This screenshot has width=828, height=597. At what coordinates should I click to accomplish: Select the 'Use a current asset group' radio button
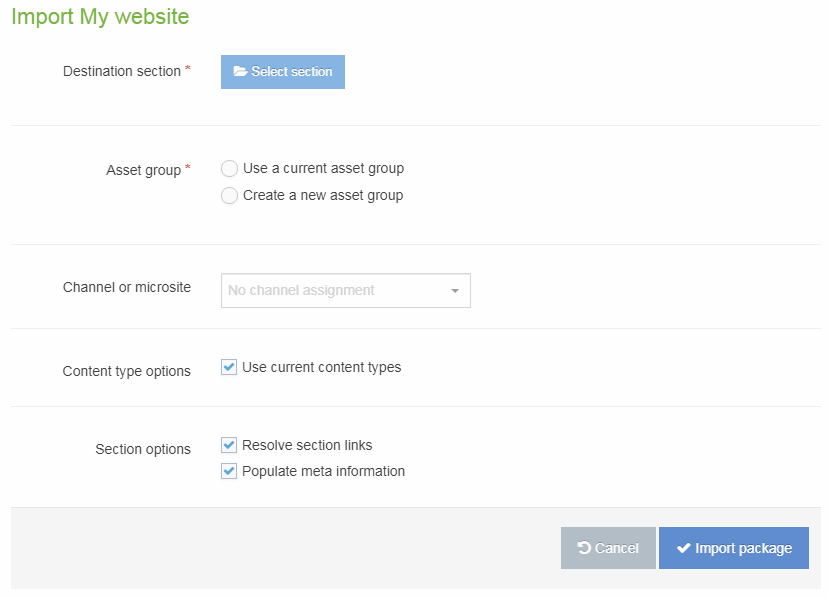pos(229,168)
